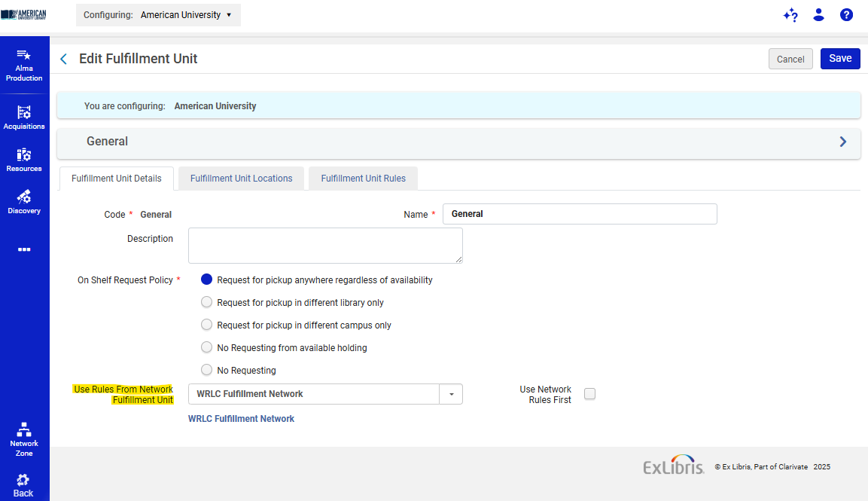The image size is (868, 501).
Task: Select 'Request for pickup in different library only'
Action: pos(207,303)
